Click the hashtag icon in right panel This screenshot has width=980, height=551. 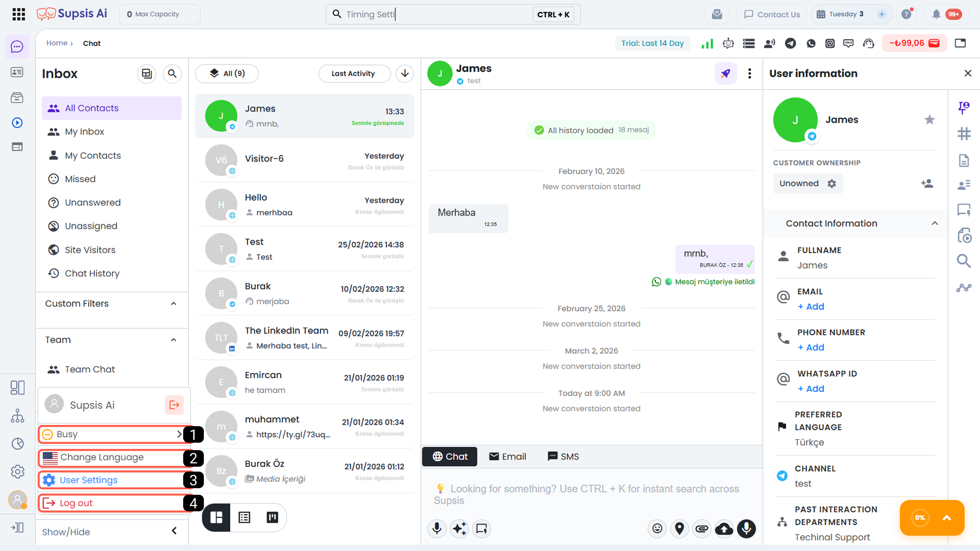tap(964, 134)
